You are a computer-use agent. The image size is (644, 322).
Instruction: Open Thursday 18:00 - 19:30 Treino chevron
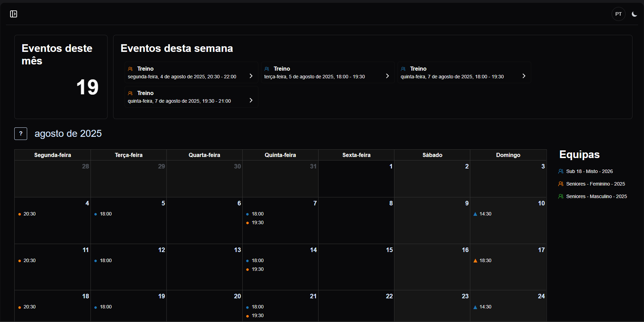click(524, 76)
